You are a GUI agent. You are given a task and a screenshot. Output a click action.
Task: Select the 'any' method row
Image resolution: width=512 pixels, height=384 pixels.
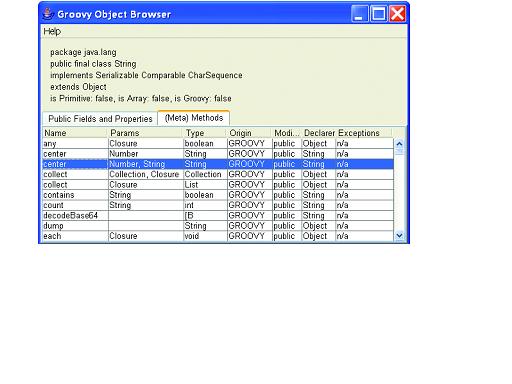(x=218, y=144)
